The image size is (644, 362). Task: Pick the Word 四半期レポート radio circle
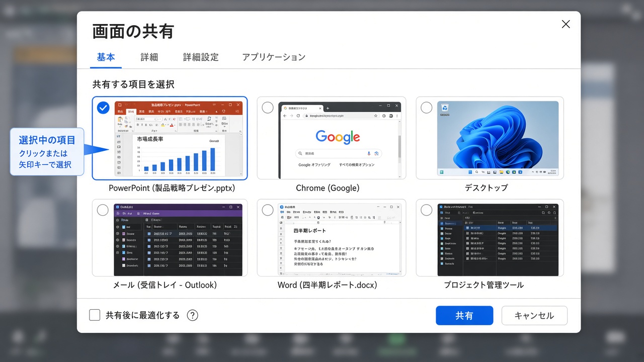(268, 210)
